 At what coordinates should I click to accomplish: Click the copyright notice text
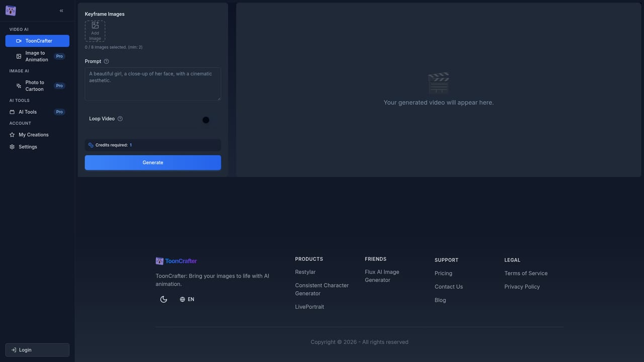359,342
